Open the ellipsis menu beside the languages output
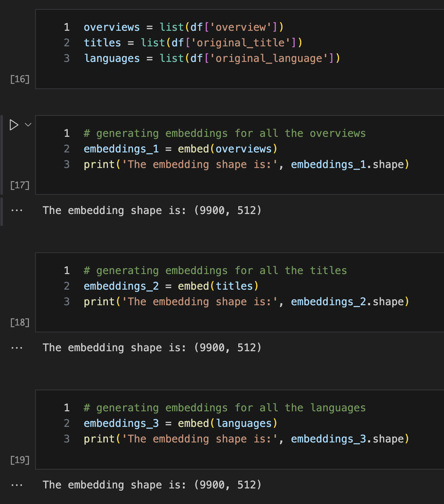The width and height of the screenshot is (444, 504). pos(17,484)
